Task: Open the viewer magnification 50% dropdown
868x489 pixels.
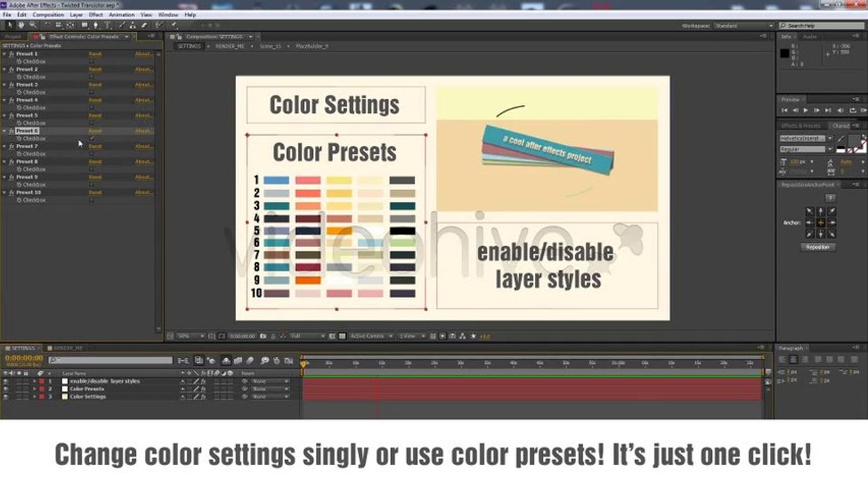Action: pos(191,336)
